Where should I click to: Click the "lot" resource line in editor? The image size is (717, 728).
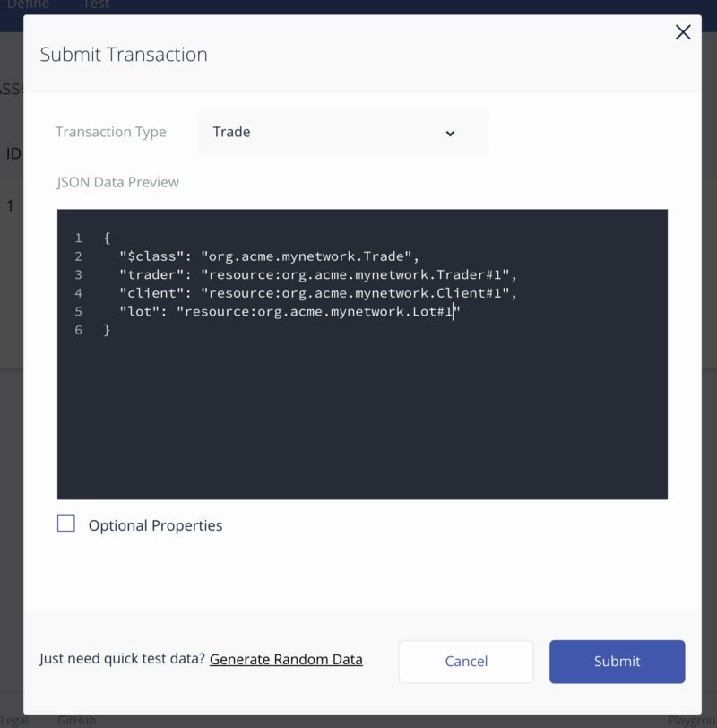(289, 311)
